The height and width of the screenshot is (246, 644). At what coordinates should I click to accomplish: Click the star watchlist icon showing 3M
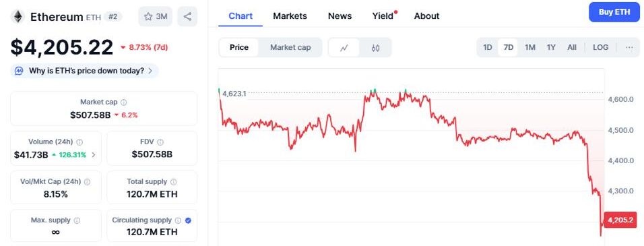tap(155, 16)
